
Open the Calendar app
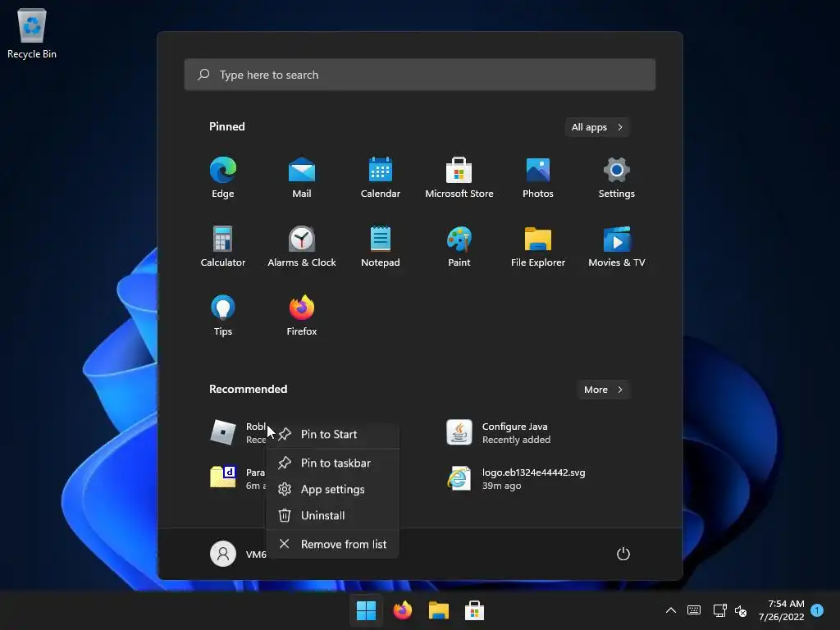381,177
